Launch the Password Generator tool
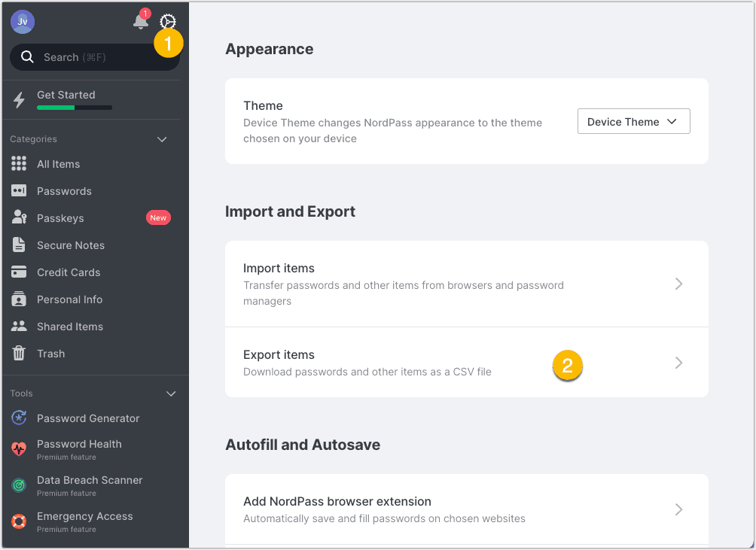Viewport: 756px width, 550px height. (x=88, y=418)
